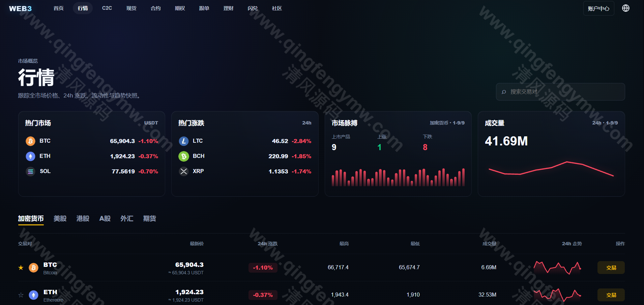Click the Ethereum icon in the table row
Screen dimensions: 644x305
point(33,295)
